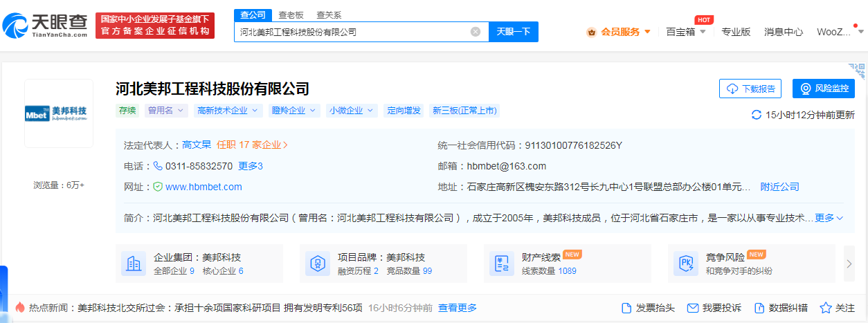This screenshot has width=868, height=323.
Task: Click the phone icon next to 0311-85832570
Action: [x=158, y=166]
